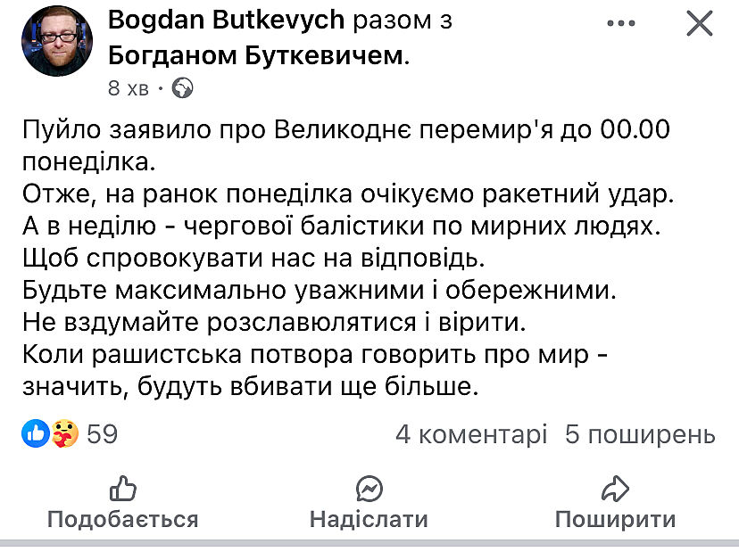
Task: Click the care hug reaction emoji
Action: click(x=63, y=434)
